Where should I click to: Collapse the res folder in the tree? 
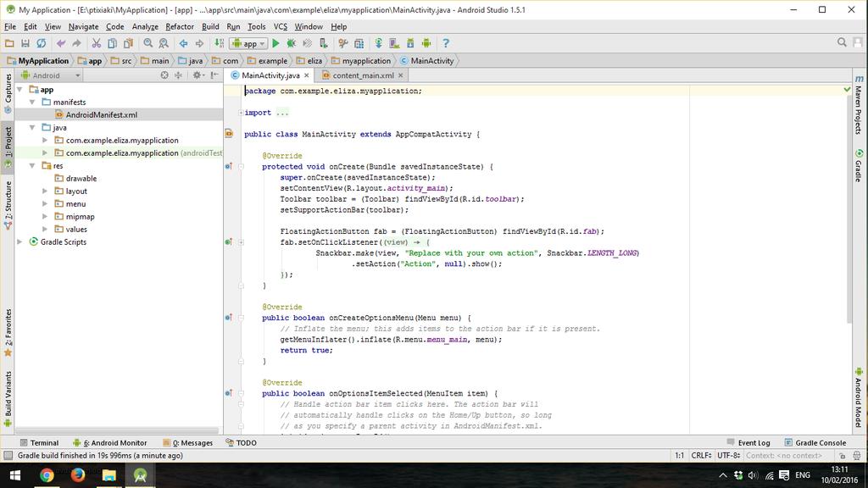[x=32, y=166]
